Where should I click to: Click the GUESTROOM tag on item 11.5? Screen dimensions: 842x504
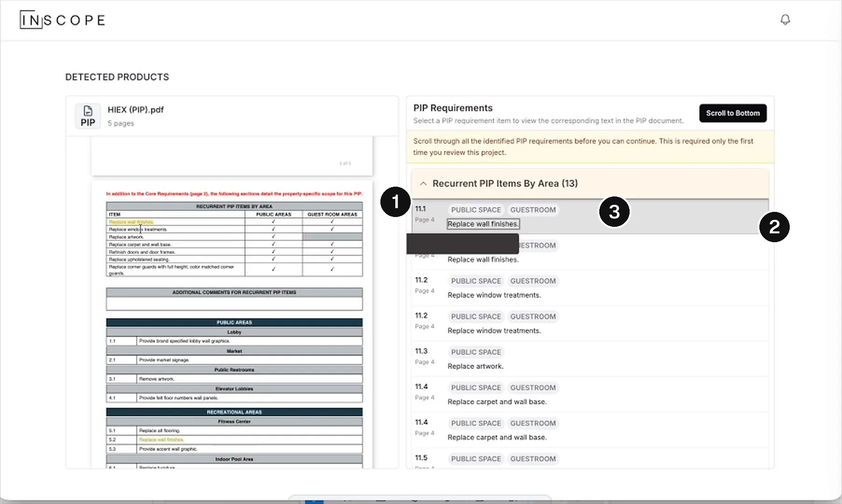pyautogui.click(x=533, y=459)
